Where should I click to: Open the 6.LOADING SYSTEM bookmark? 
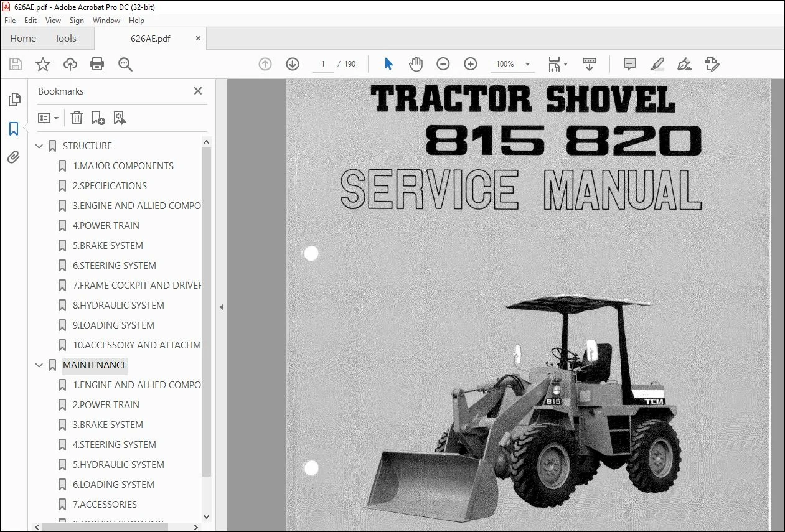[x=113, y=485]
